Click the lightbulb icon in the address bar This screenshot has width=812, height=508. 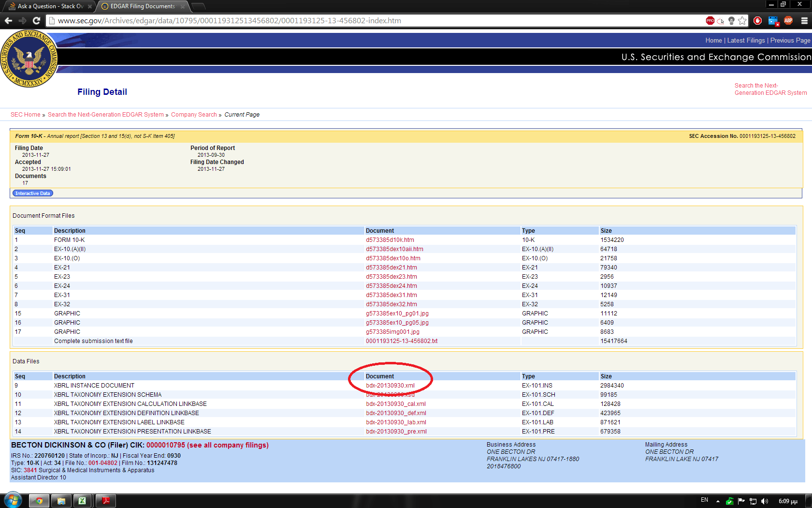click(x=731, y=21)
